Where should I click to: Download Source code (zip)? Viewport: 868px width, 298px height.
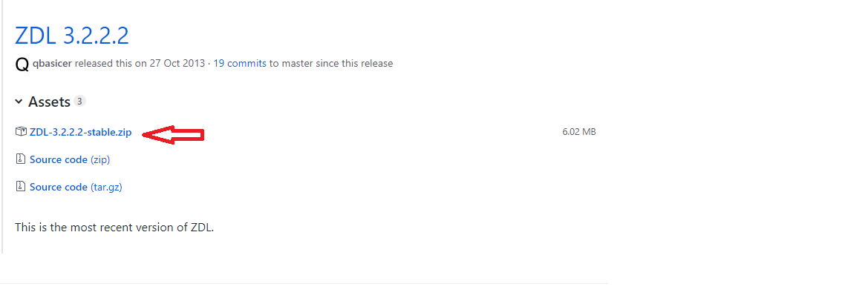click(x=70, y=159)
